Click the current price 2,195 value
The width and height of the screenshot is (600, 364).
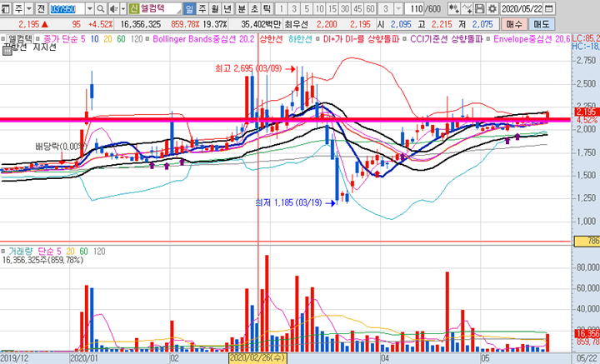click(x=29, y=24)
